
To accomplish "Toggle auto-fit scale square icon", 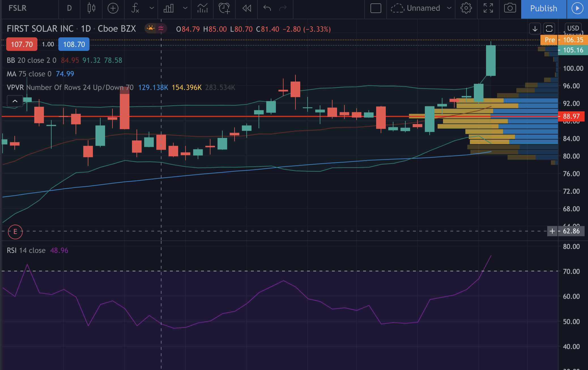I will click(549, 29).
